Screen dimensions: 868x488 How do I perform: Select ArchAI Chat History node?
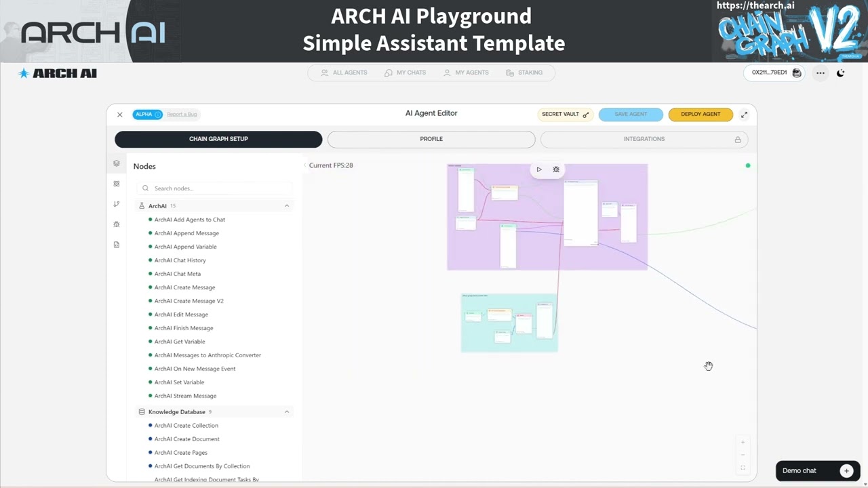coord(180,260)
